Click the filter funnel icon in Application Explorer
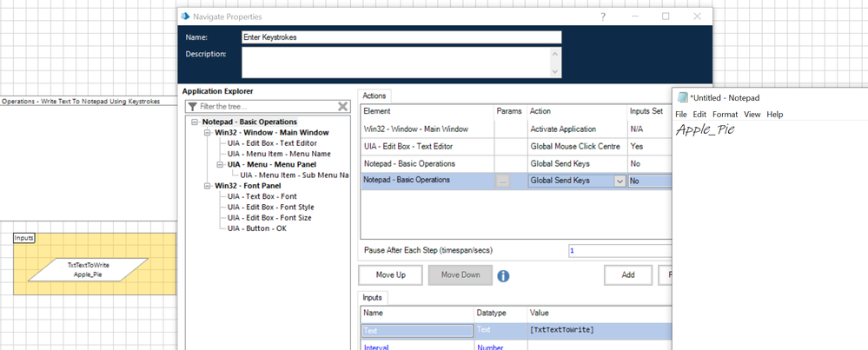 click(193, 107)
